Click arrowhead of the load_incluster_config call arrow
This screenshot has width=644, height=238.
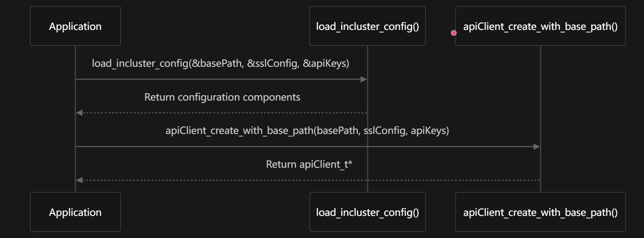click(x=364, y=80)
